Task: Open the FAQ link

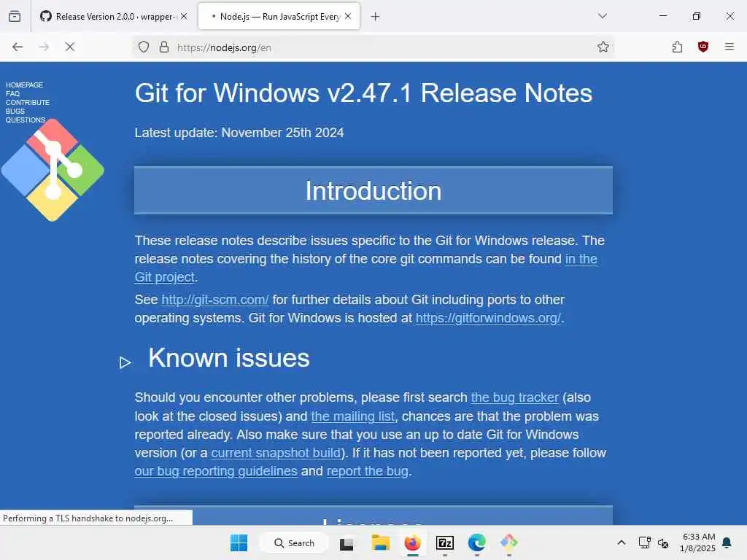Action: [13, 94]
